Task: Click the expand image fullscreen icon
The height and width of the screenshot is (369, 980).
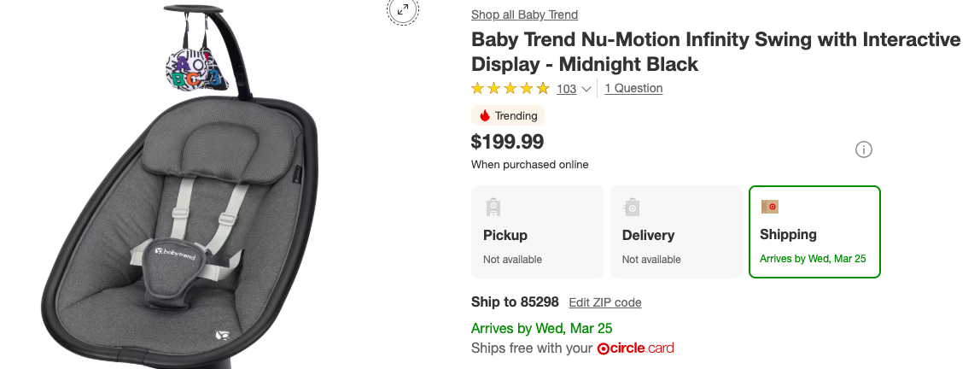Action: tap(402, 10)
